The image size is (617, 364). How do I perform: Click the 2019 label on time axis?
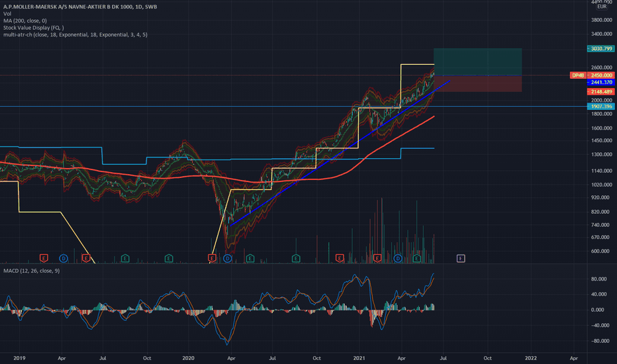tap(19, 358)
